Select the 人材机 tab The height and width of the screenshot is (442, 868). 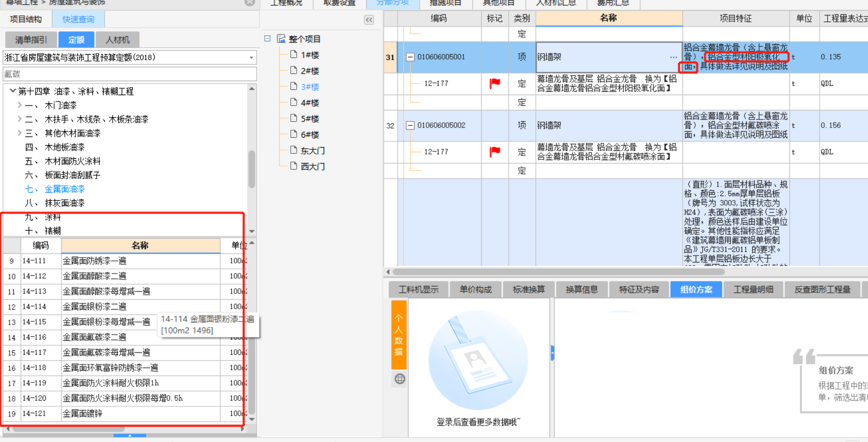coord(117,40)
